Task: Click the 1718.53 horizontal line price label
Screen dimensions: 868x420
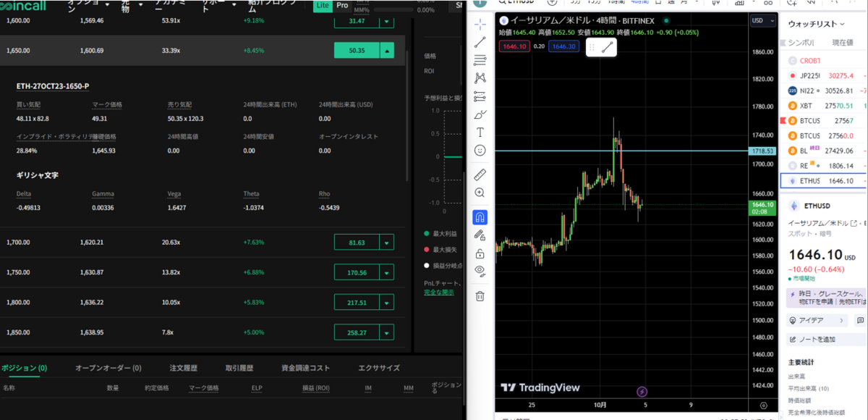Action: pyautogui.click(x=762, y=151)
